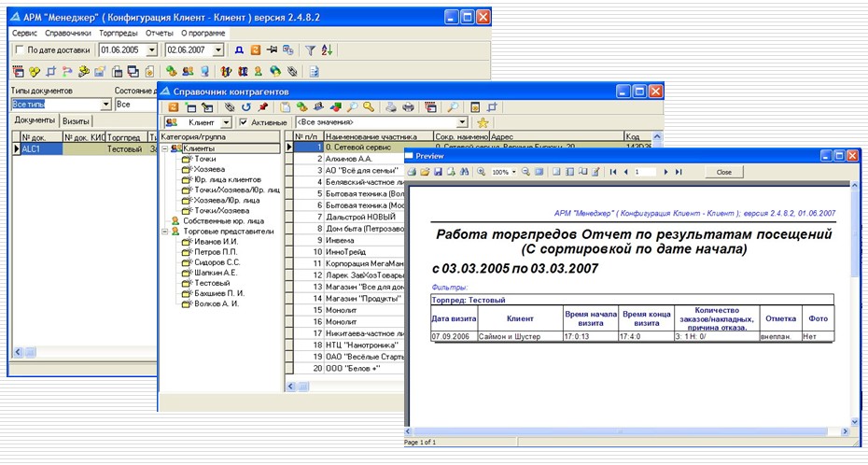
Task: Refresh contractors list with orange icon
Action: pyautogui.click(x=174, y=107)
